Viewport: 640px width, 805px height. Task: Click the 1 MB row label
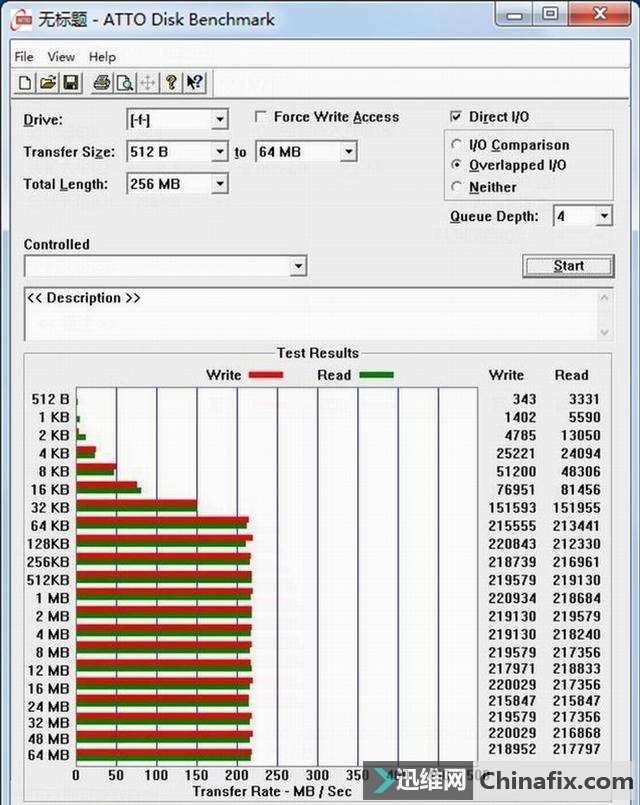pos(52,598)
